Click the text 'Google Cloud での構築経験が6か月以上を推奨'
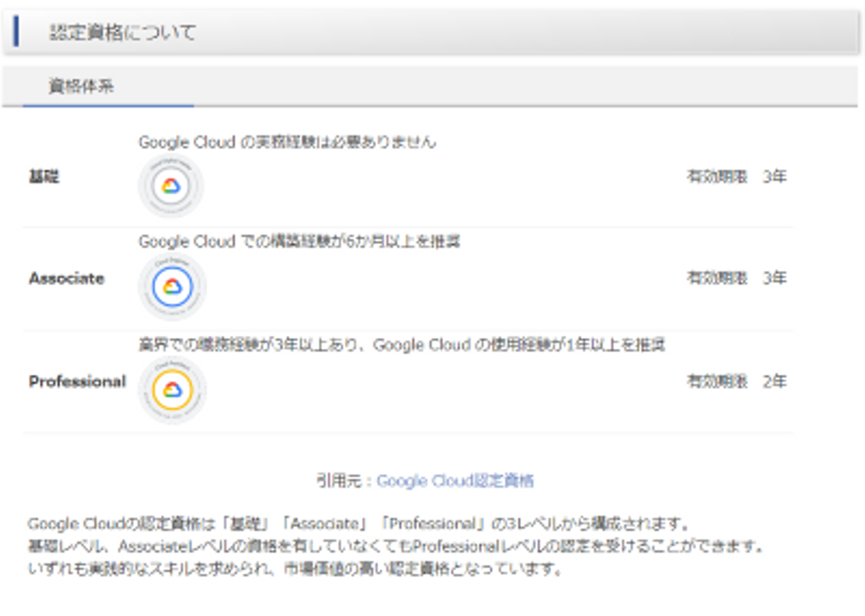 click(299, 241)
